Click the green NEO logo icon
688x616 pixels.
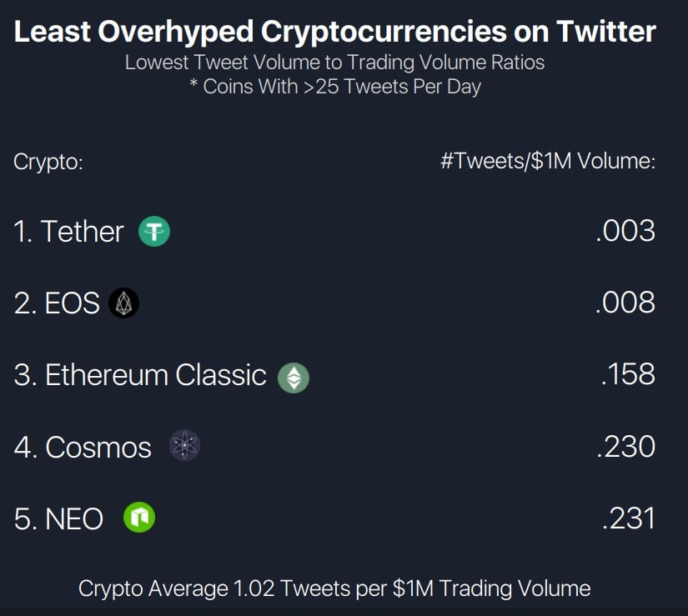tap(139, 518)
